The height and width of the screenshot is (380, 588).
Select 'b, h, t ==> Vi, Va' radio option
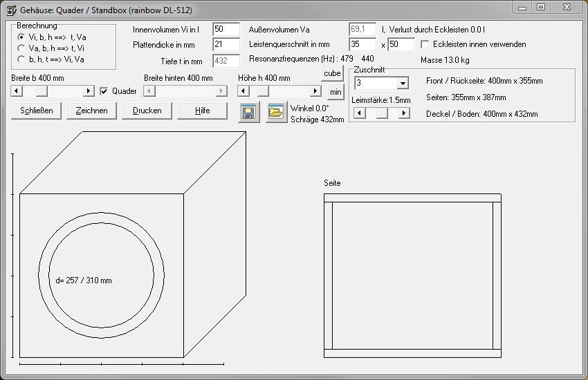21,59
